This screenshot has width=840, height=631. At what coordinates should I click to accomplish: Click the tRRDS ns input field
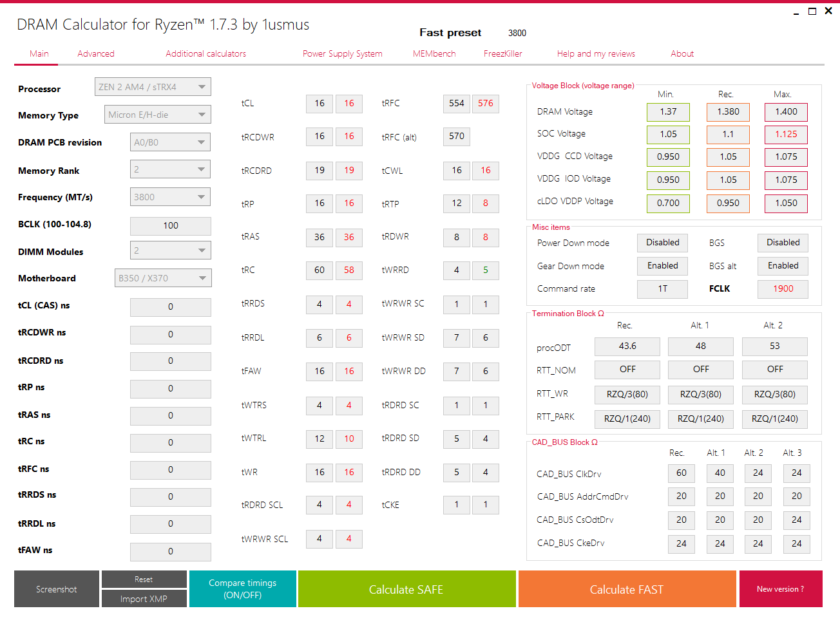click(x=171, y=497)
